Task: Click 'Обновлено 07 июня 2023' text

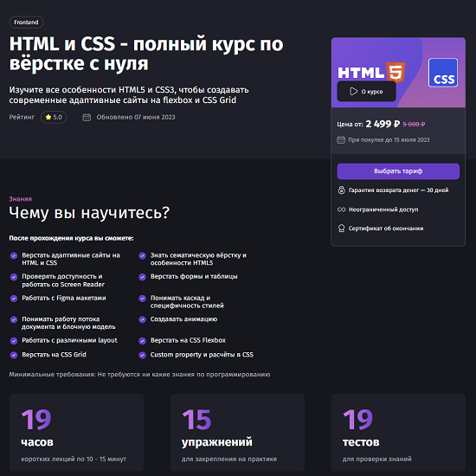Action: (x=136, y=117)
